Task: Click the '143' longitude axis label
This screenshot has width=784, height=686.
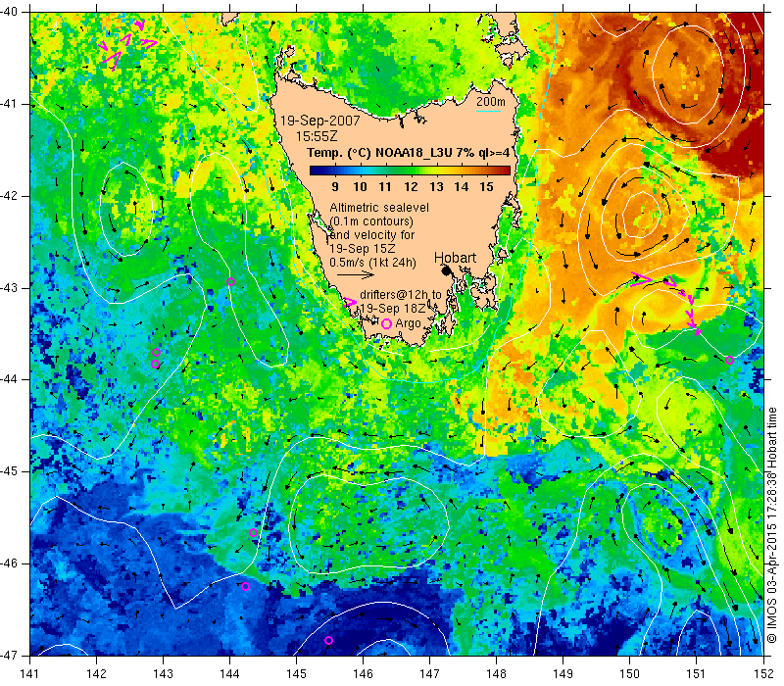Action: [x=163, y=673]
